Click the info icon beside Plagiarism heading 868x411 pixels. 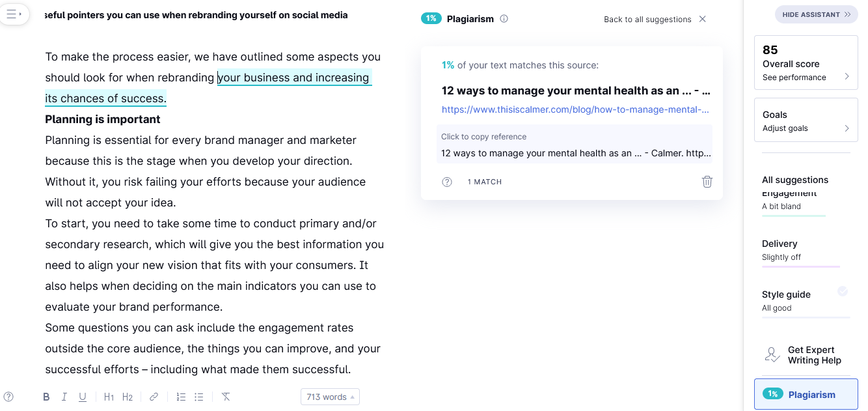click(504, 19)
